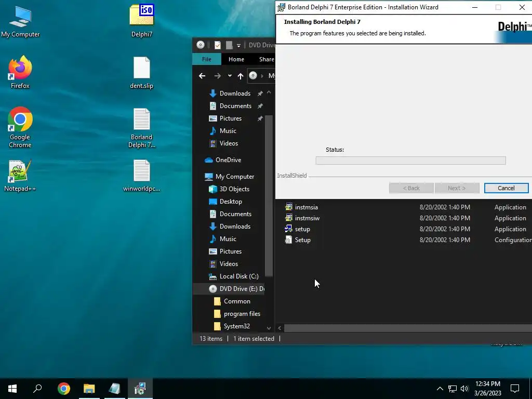The height and width of the screenshot is (399, 532).
Task: Click the navigation pane scroll up arrow
Action: [x=269, y=92]
